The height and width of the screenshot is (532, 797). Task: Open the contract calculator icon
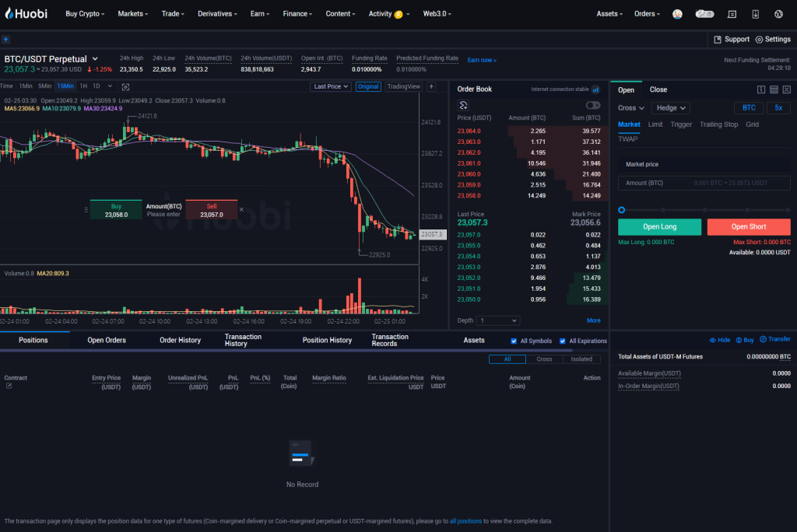pos(773,89)
